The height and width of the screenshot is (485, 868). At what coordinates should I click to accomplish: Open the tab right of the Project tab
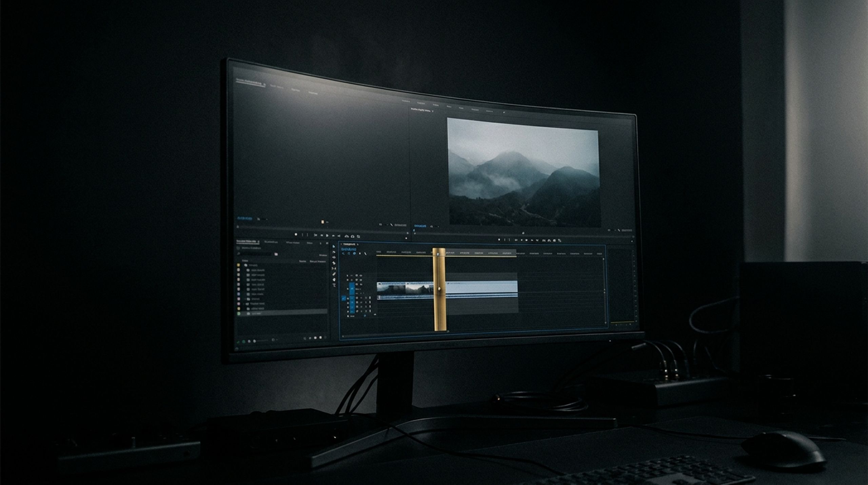[271, 242]
